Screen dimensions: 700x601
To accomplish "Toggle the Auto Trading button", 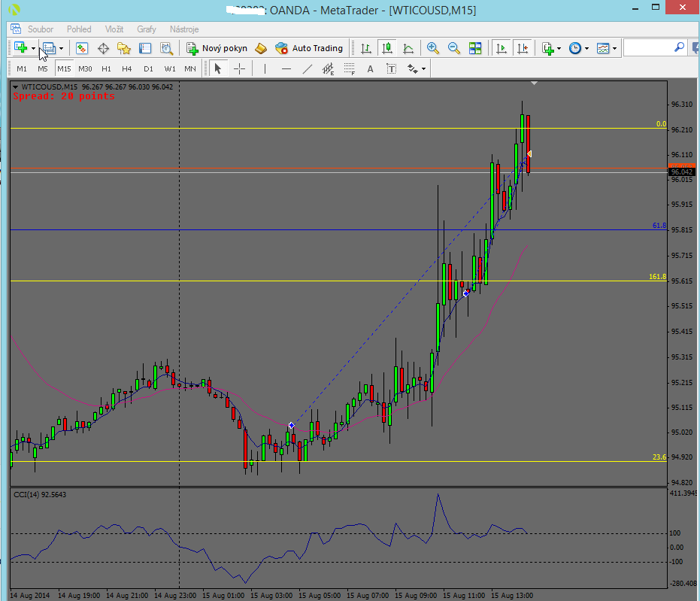I will (309, 48).
